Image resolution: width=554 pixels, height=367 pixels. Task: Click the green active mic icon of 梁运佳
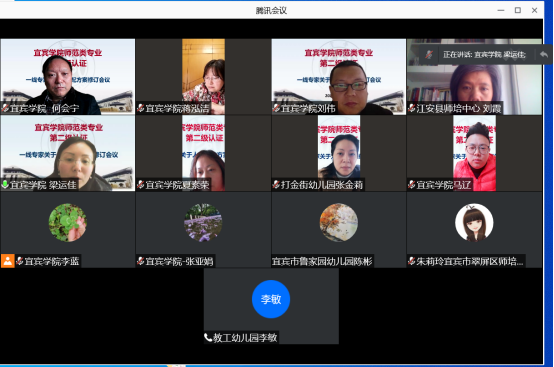pos(5,184)
